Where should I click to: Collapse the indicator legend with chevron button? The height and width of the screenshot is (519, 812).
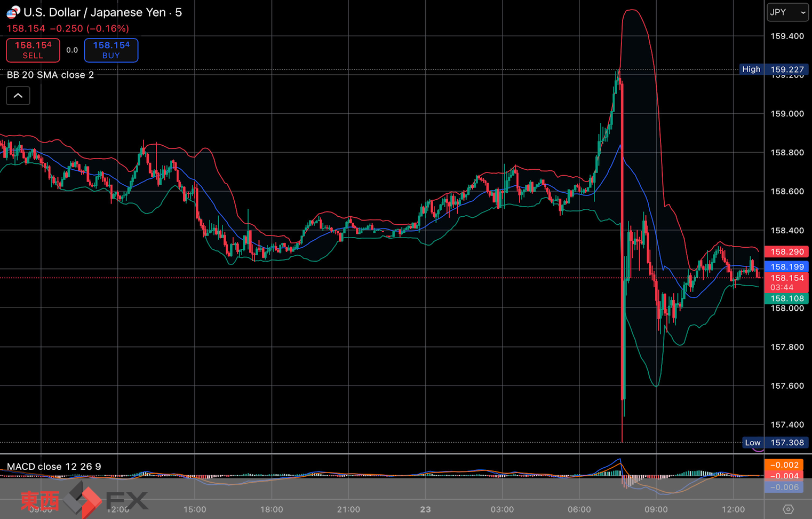[18, 96]
